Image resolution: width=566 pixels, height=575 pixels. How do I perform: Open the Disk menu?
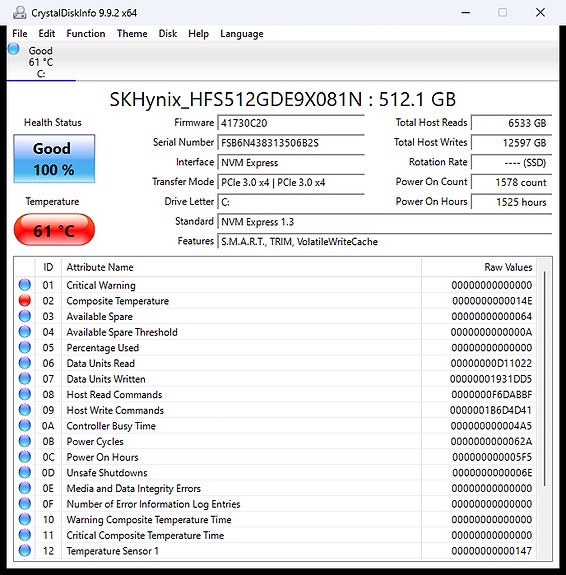pyautogui.click(x=168, y=34)
